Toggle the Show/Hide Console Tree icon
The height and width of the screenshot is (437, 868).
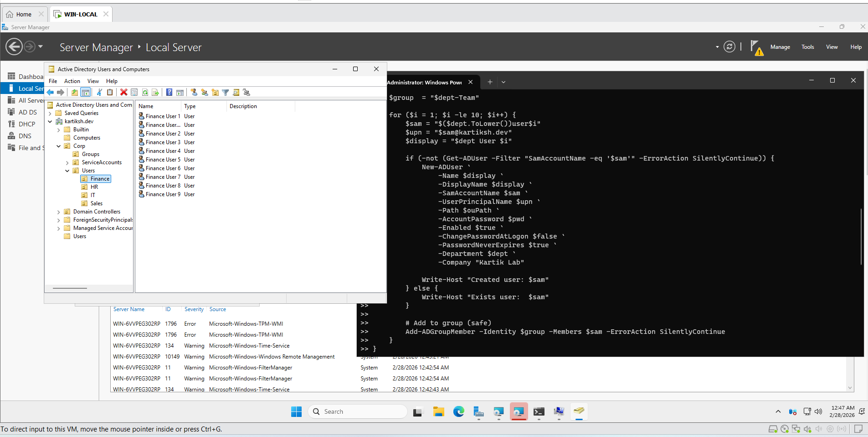pyautogui.click(x=85, y=93)
